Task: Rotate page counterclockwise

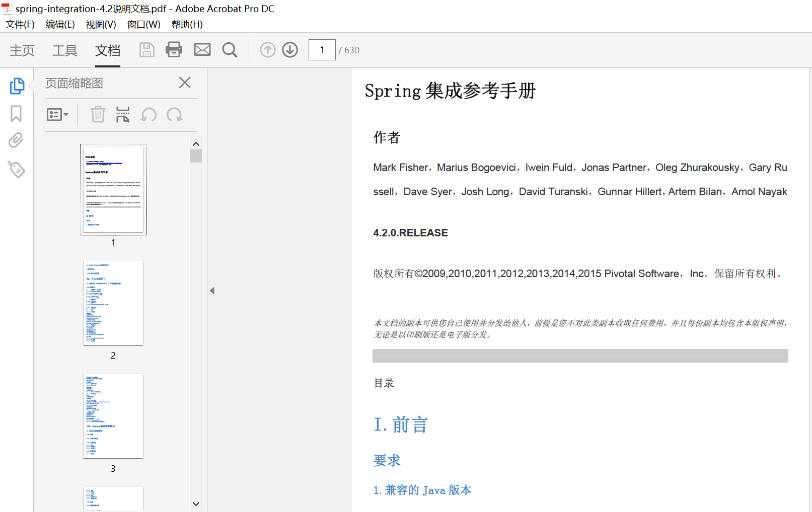Action: coord(149,115)
